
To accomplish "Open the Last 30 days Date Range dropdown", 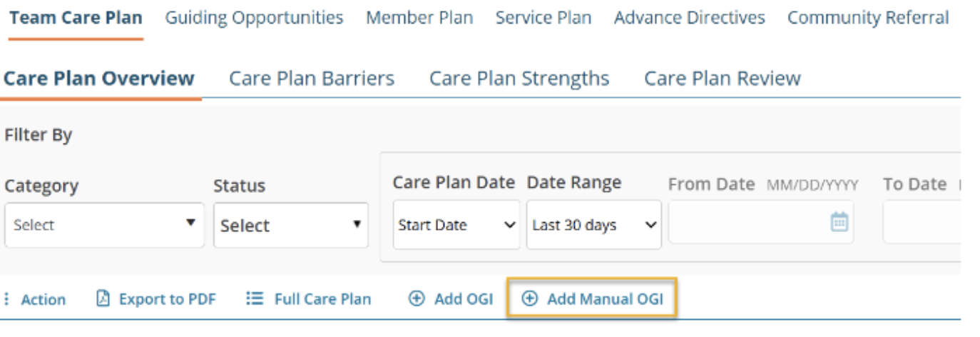I will pyautogui.click(x=593, y=225).
